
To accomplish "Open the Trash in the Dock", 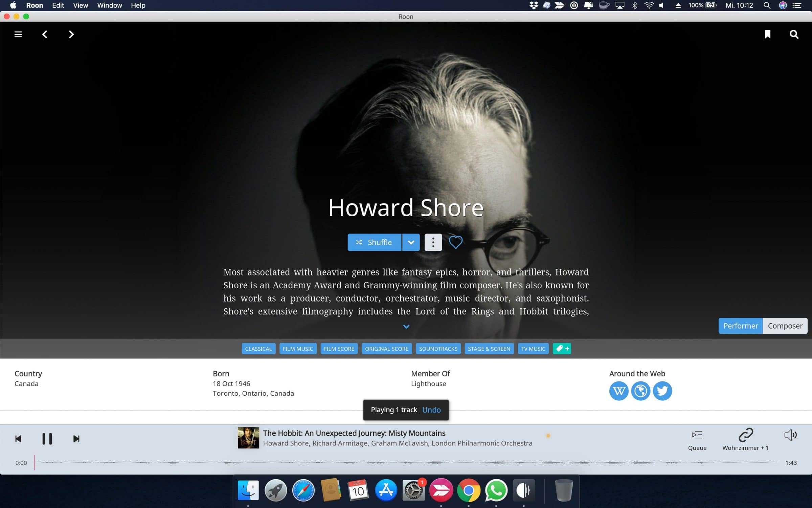I will click(564, 490).
